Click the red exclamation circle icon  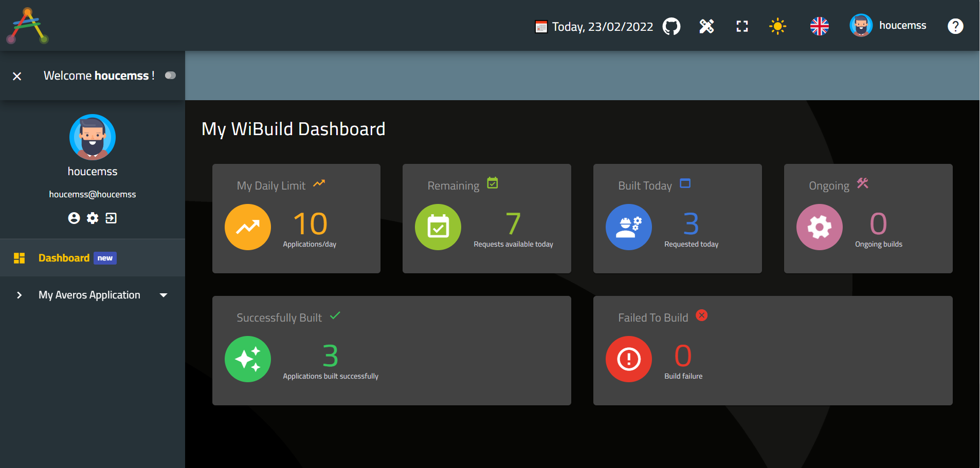(629, 359)
